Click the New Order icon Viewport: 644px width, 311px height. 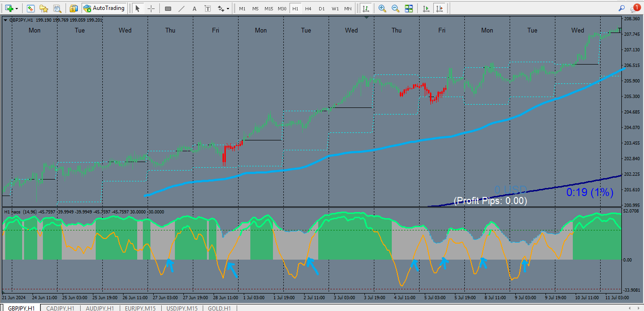click(74, 8)
